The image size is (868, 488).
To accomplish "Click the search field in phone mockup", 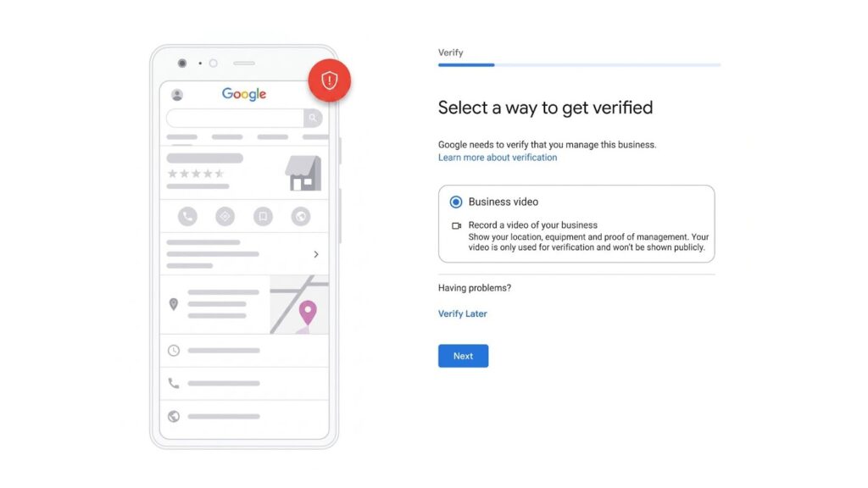I will (x=235, y=118).
